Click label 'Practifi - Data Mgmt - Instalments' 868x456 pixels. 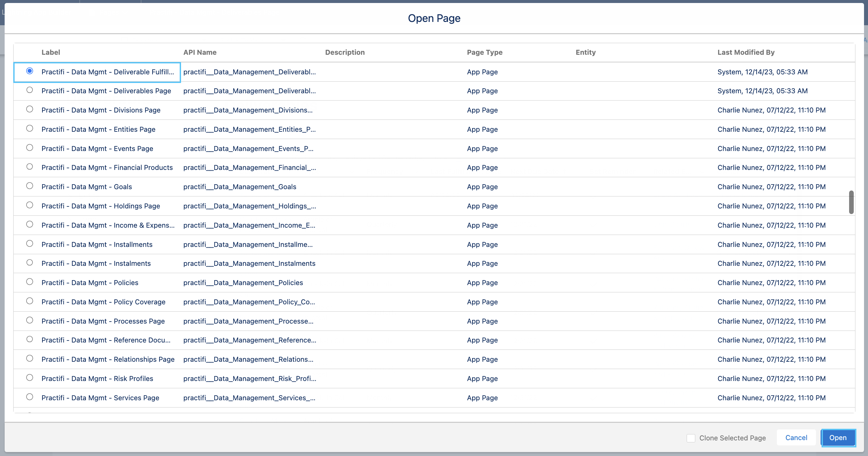(x=96, y=263)
